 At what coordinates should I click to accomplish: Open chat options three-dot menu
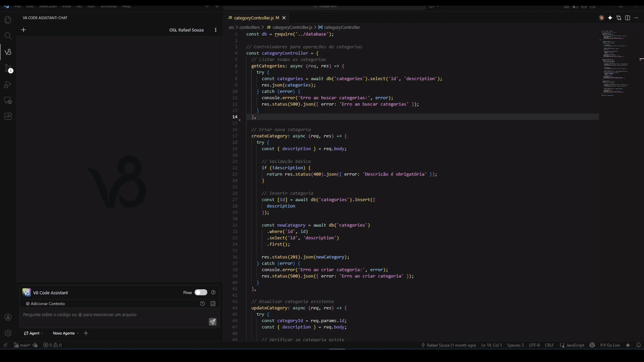tap(215, 30)
